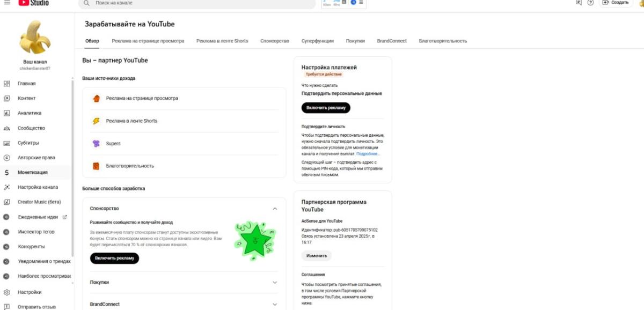Switch to Реклама на странице просмотра tab
This screenshot has height=310, width=644.
148,41
